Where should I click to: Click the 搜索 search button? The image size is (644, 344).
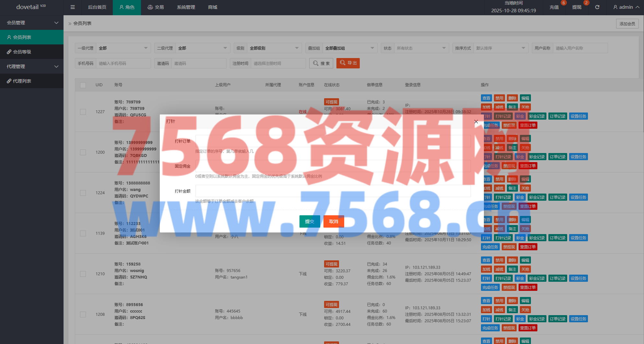point(322,63)
